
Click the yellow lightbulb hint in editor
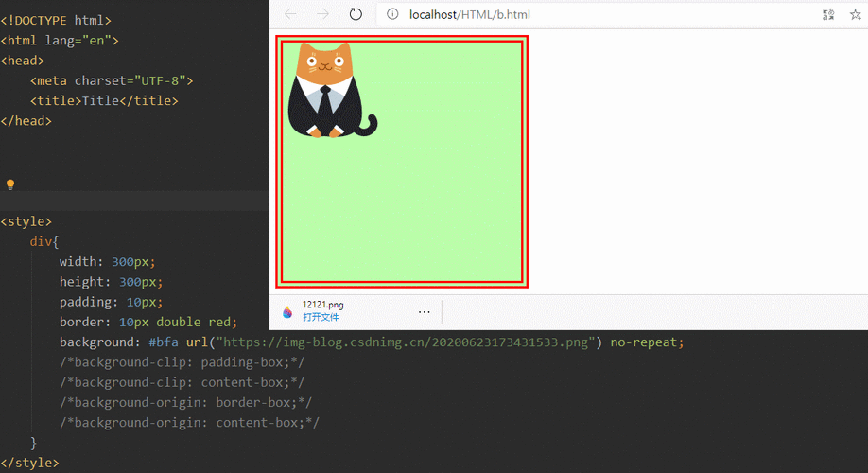pyautogui.click(x=10, y=184)
